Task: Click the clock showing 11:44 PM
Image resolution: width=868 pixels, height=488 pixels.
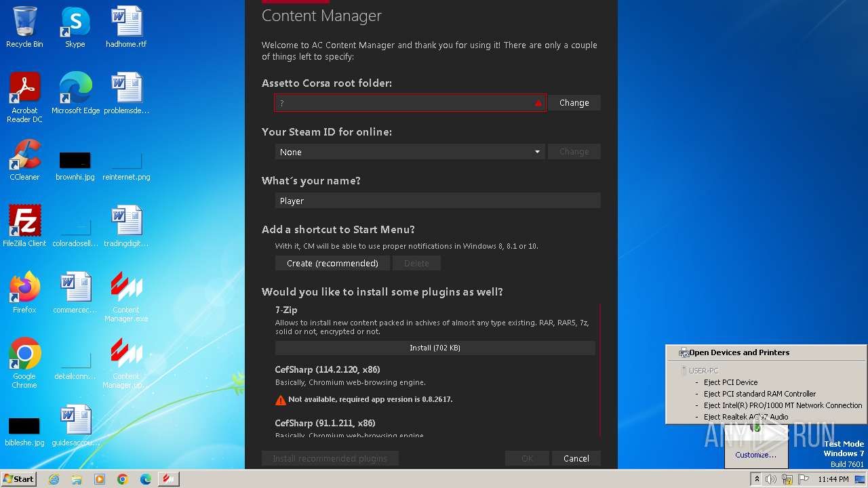Action: [x=833, y=479]
